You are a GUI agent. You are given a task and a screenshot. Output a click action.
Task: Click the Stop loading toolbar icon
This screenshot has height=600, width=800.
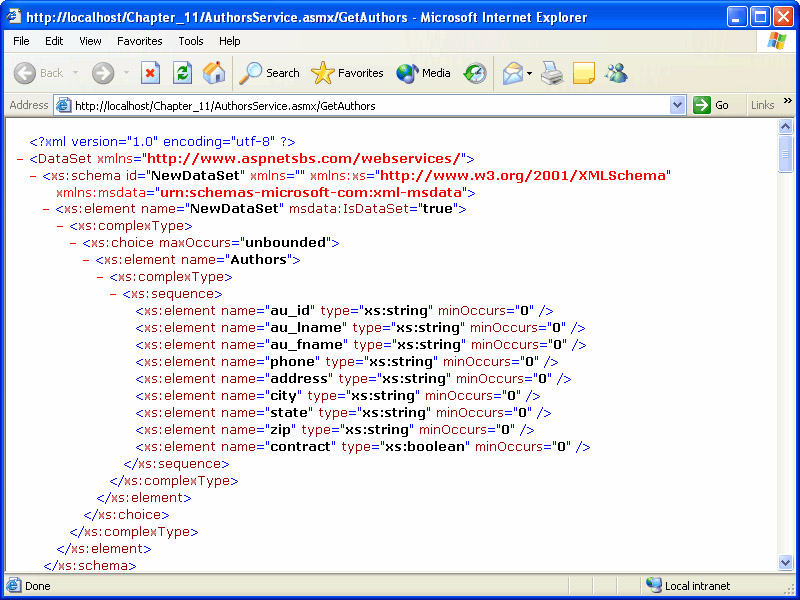[x=150, y=73]
